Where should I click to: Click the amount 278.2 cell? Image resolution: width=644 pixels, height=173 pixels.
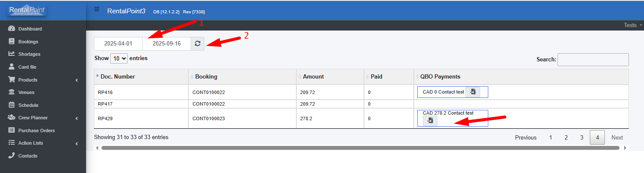point(330,118)
